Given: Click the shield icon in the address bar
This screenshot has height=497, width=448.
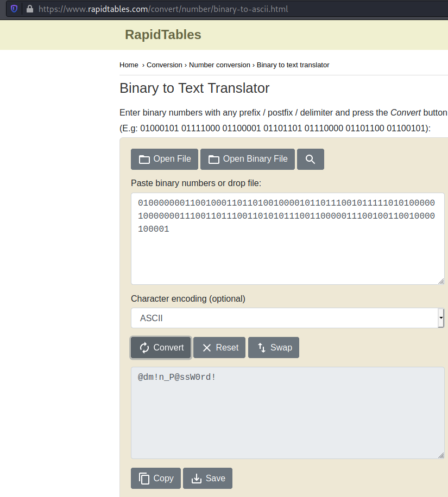Looking at the screenshot, I should click(x=14, y=9).
